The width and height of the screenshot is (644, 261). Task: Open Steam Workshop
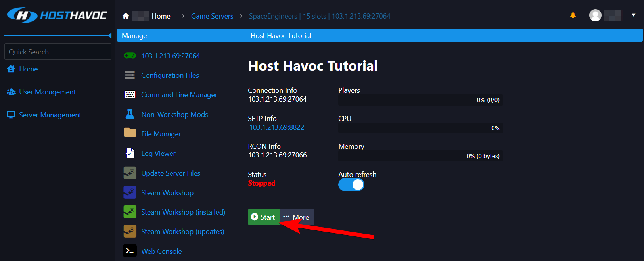[x=167, y=193]
